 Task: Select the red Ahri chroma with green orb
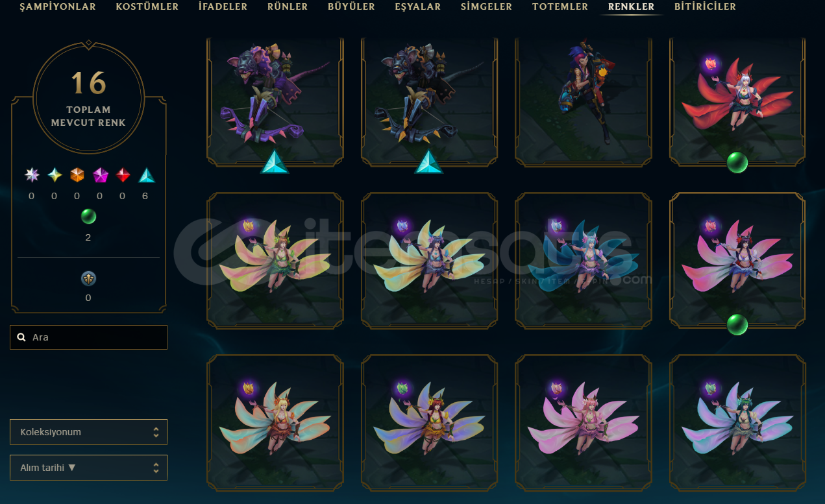point(737,101)
